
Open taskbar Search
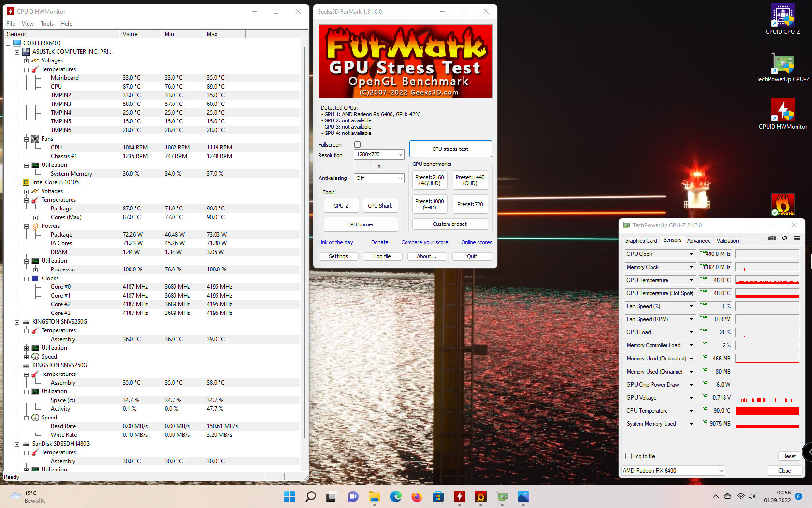[x=311, y=497]
